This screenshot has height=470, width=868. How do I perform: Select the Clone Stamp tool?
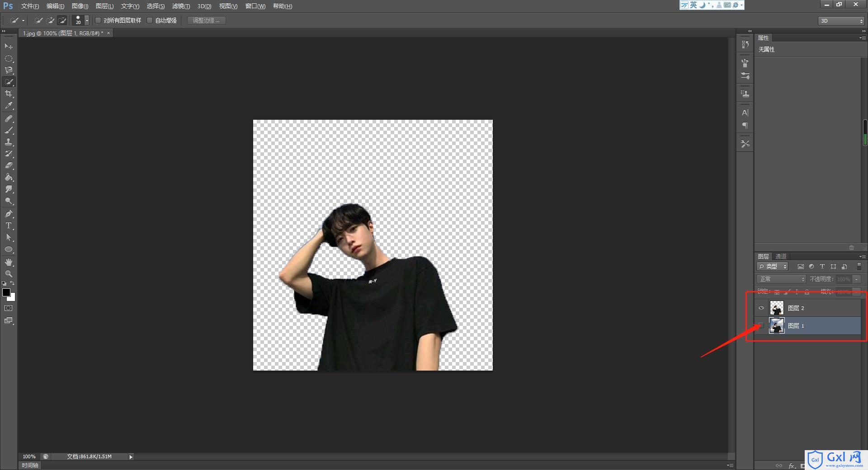9,142
